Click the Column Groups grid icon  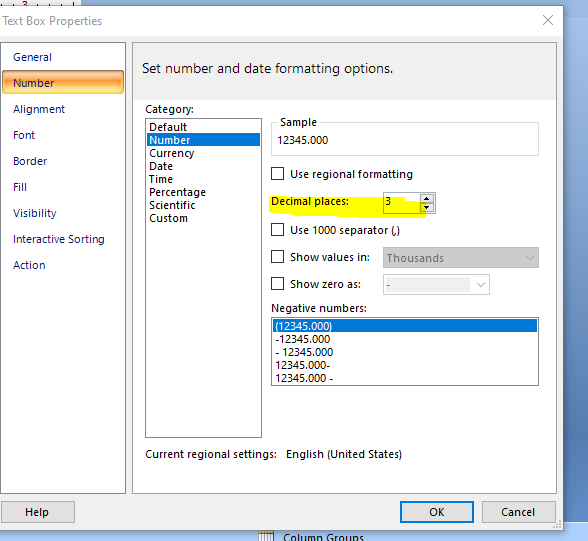[x=266, y=536]
